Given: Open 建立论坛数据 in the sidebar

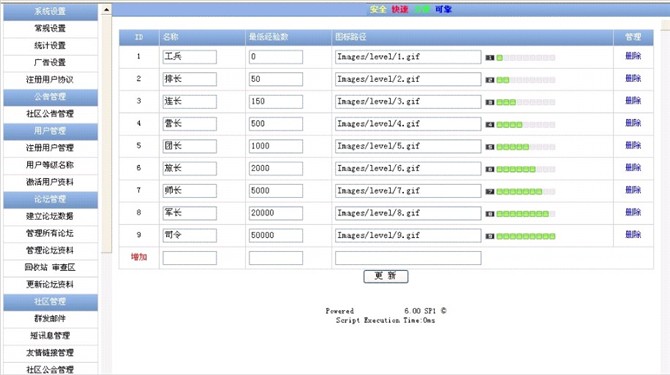Looking at the screenshot, I should click(x=50, y=216).
